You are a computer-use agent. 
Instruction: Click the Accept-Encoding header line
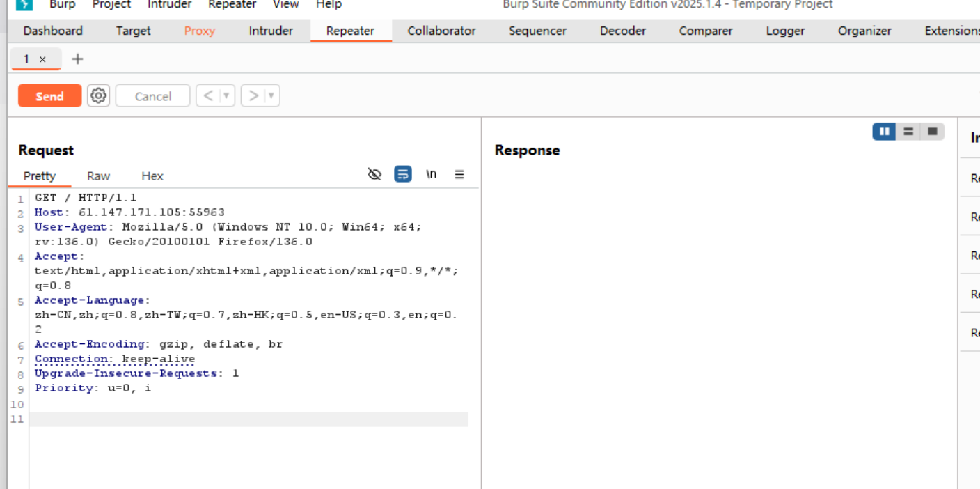pos(159,344)
